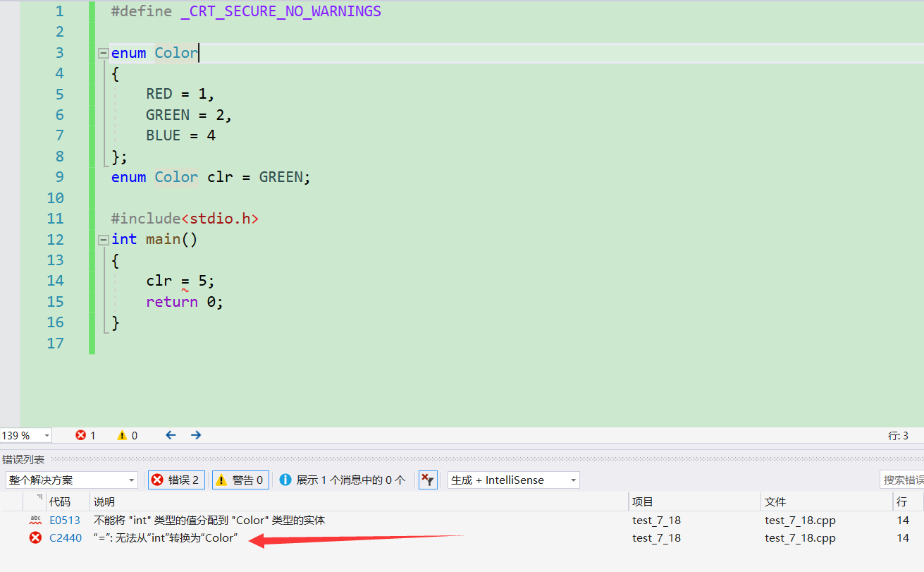Navigate to next issue with right arrow
Viewport: 924px width, 572px height.
196,435
